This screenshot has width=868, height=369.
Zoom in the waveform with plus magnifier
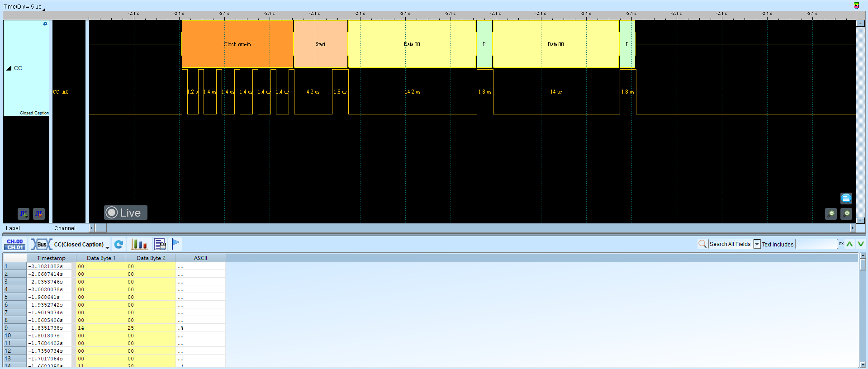[x=846, y=213]
